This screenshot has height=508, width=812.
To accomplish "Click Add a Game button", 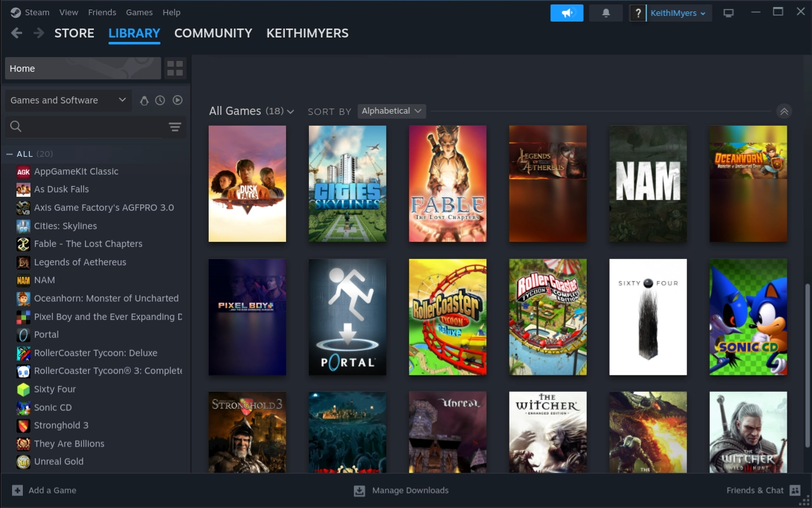I will (x=44, y=490).
